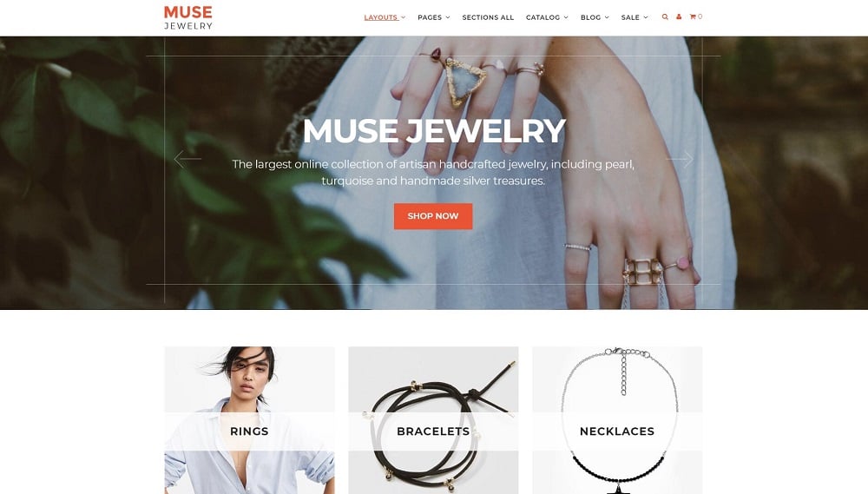This screenshot has width=868, height=494.
Task: Click the Muse Jewelry logo
Action: (188, 17)
